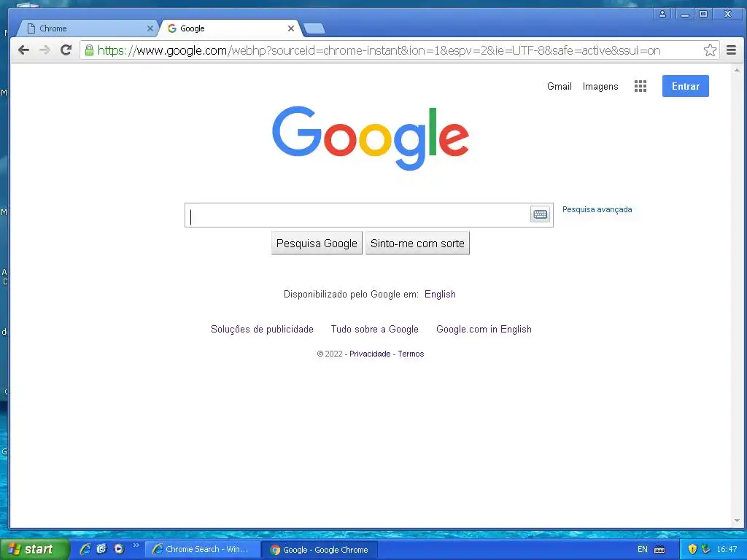Launch Internet Explorer from quick launch
The height and width of the screenshot is (560, 747).
coord(85,549)
